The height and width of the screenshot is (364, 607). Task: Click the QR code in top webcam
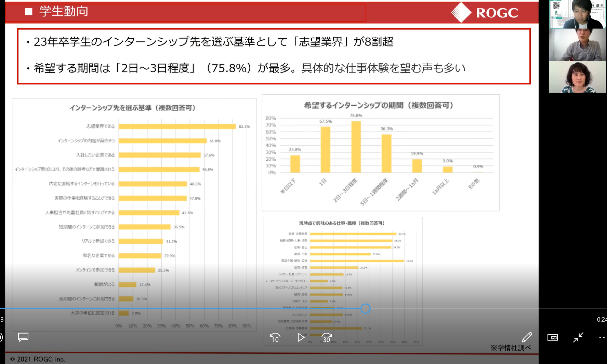556,5
